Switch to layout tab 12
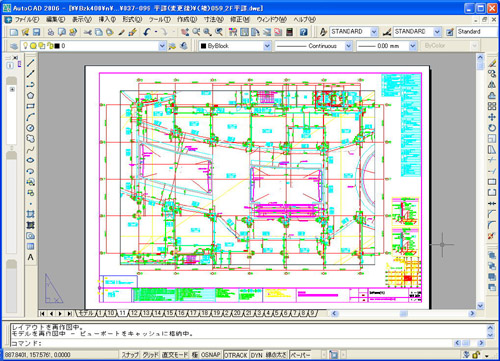This screenshot has height=361, width=500. coord(134,313)
